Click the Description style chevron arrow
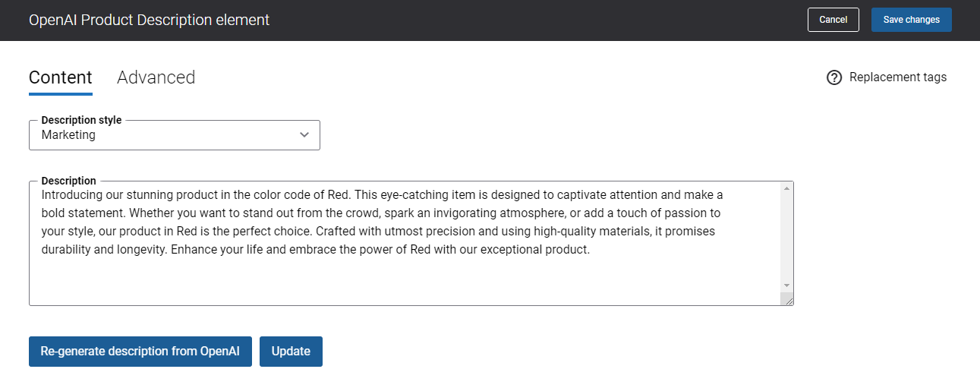 pos(304,135)
